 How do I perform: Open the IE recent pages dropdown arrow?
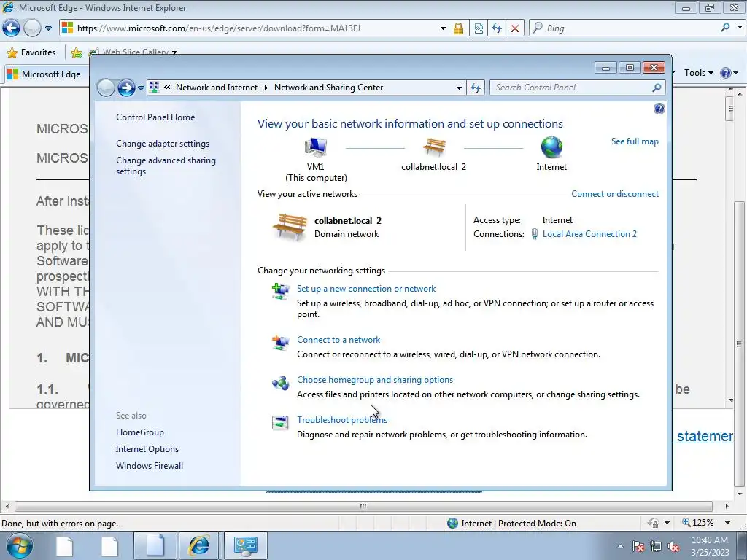[48, 28]
